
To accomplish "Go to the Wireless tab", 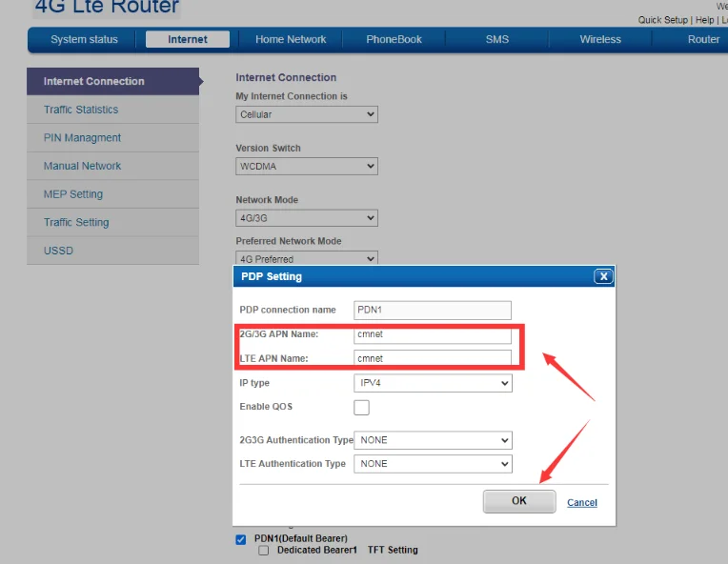I will [x=599, y=40].
